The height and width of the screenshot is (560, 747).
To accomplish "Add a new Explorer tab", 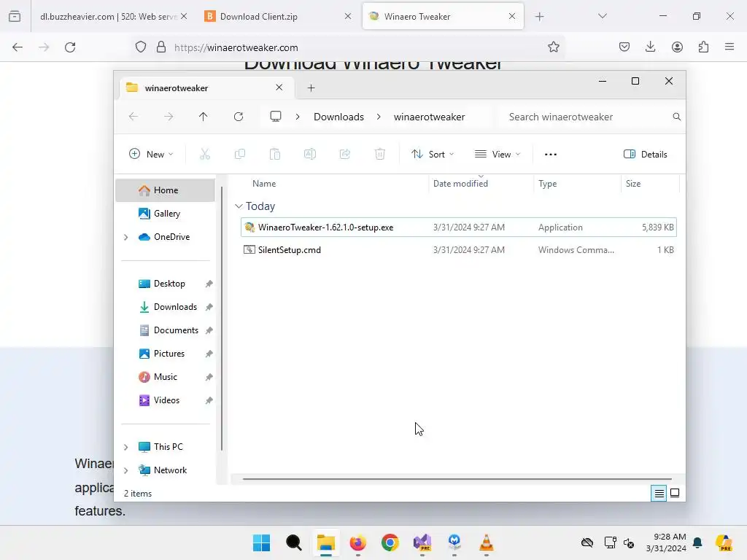I will [x=311, y=88].
